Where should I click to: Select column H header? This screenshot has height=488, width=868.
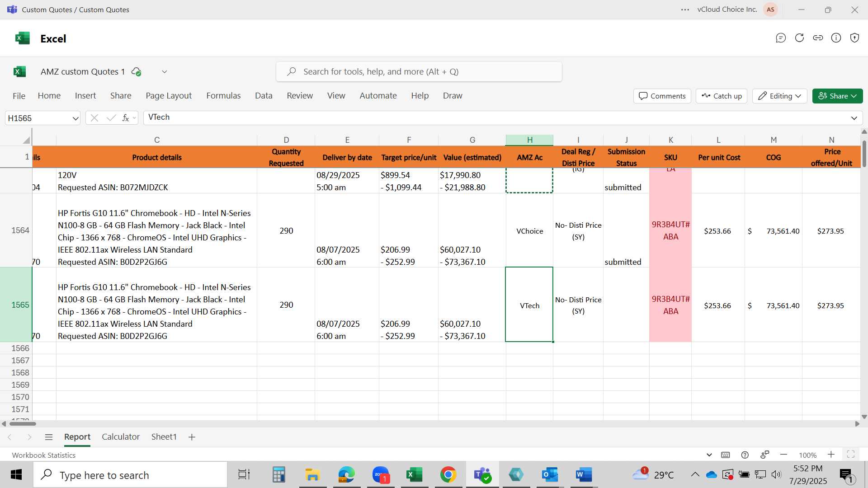tap(529, 140)
